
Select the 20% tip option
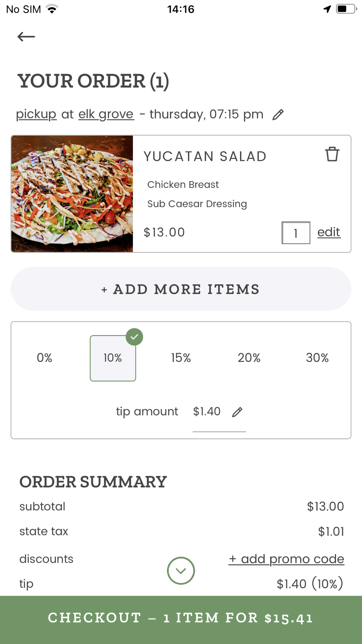click(249, 358)
